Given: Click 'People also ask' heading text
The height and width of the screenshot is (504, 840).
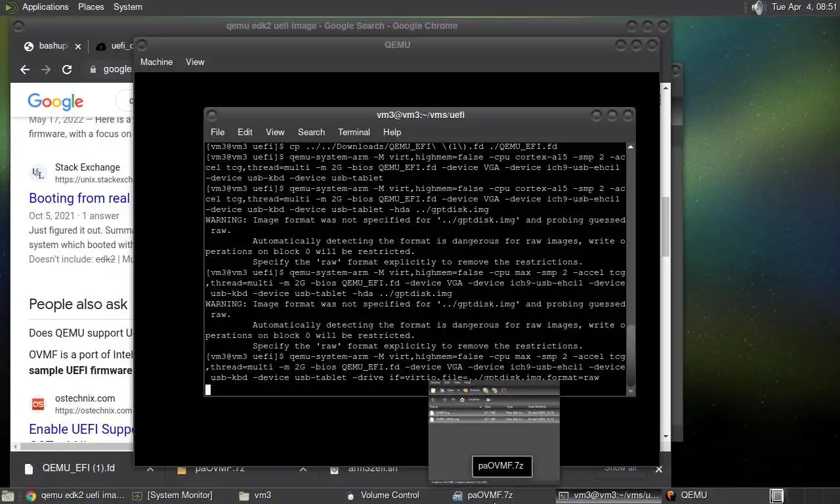Looking at the screenshot, I should (78, 304).
